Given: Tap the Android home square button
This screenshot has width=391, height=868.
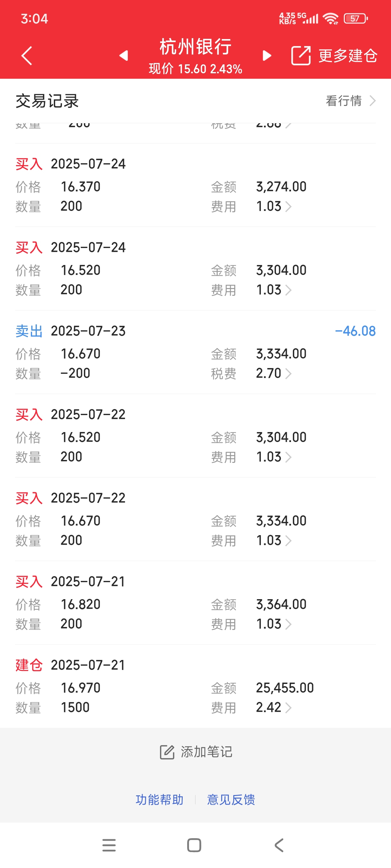Looking at the screenshot, I should click(x=194, y=845).
